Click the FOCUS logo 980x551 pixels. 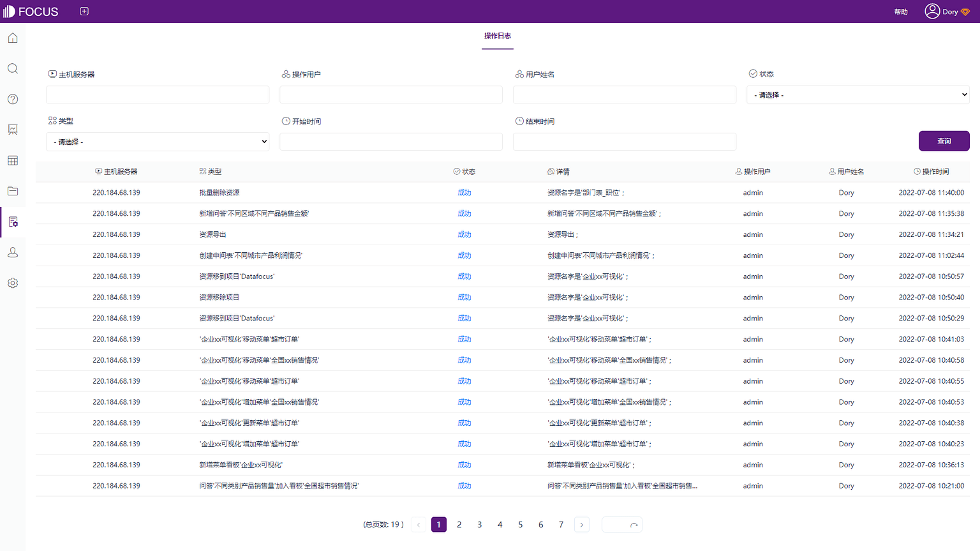pyautogui.click(x=31, y=11)
